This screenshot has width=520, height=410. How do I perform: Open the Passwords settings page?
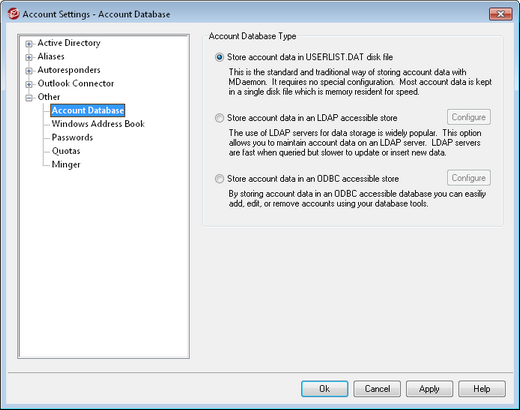(72, 137)
